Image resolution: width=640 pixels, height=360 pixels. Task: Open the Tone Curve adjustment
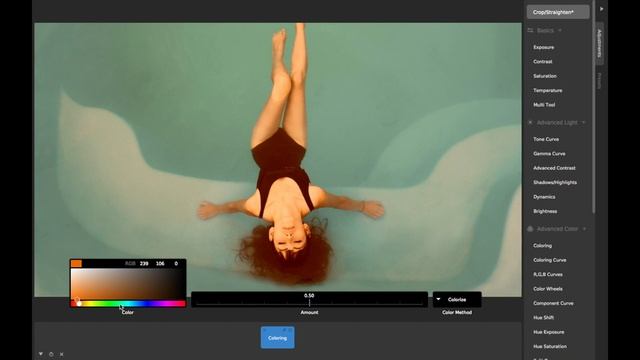(546, 139)
